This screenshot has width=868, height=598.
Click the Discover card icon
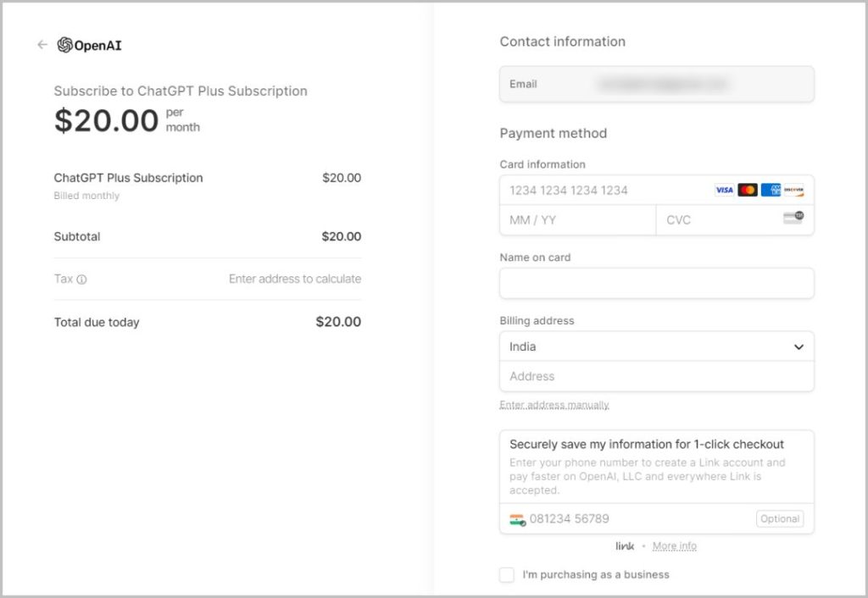point(793,190)
